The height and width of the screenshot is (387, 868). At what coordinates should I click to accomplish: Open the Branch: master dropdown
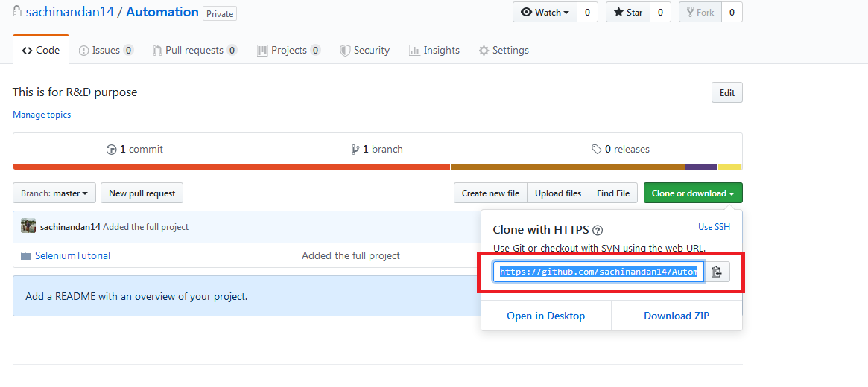coord(54,193)
